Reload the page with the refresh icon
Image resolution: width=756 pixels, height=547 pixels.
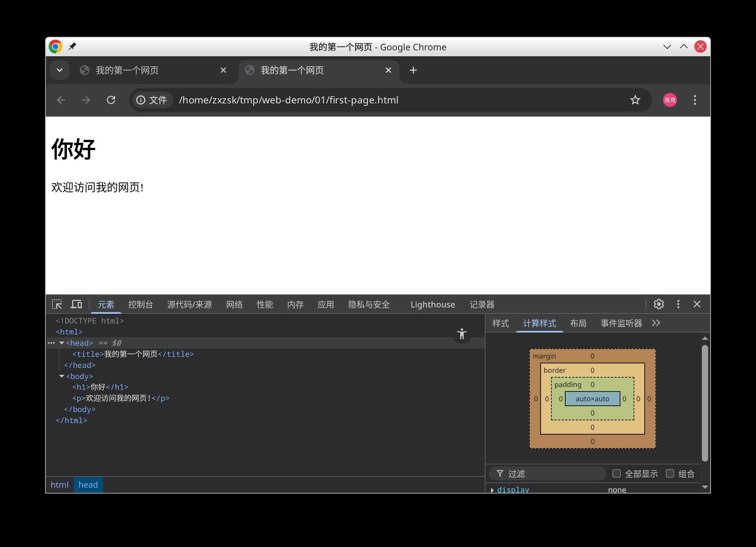[x=111, y=100]
